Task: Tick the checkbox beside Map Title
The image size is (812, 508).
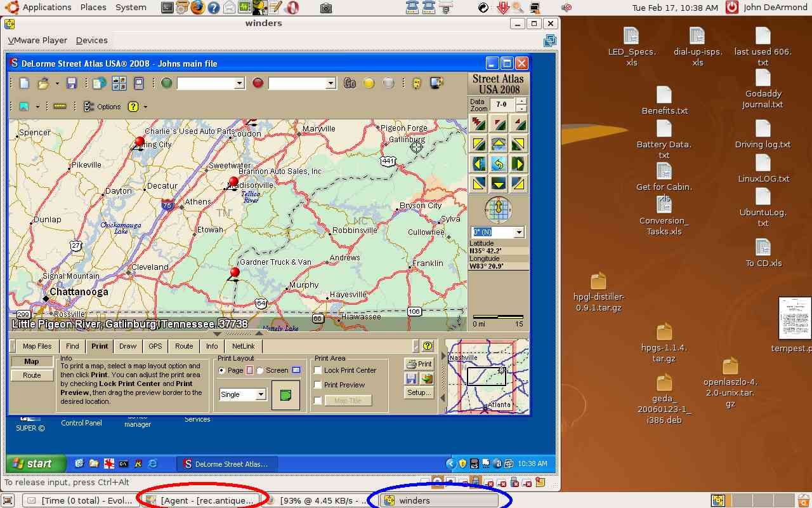Action: tap(318, 400)
